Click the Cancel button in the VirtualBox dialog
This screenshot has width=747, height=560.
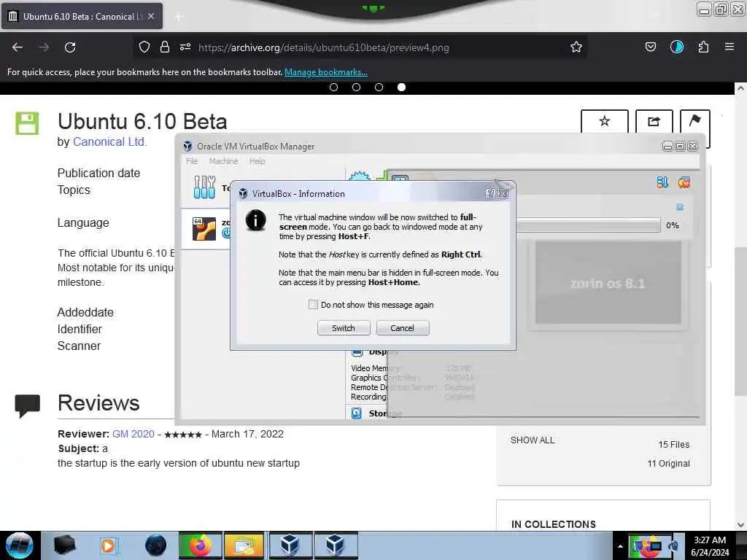(x=403, y=328)
